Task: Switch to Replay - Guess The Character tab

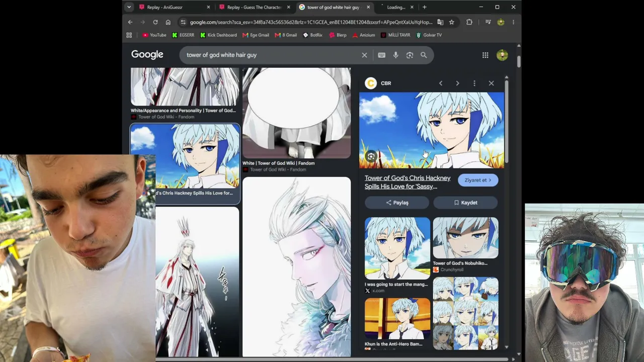Action: (x=255, y=7)
